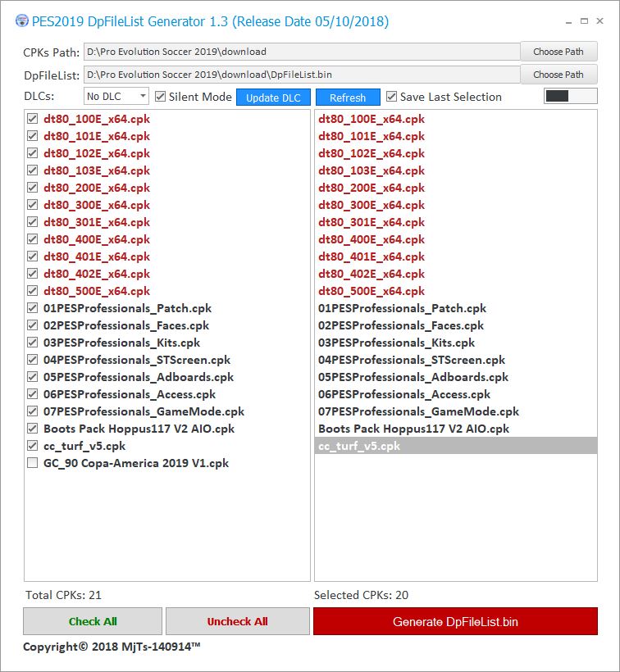620x672 pixels.
Task: Uncheck dt80_401E_x64.cpk in left list
Action: pyautogui.click(x=32, y=257)
